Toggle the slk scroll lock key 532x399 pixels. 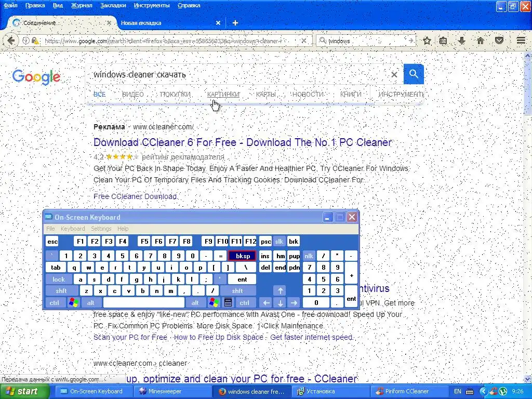click(x=279, y=241)
